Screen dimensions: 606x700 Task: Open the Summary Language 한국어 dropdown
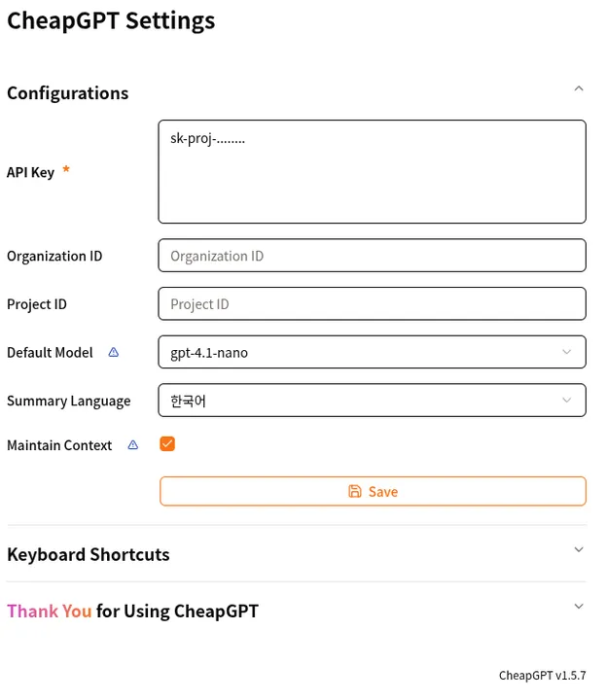click(x=360, y=400)
